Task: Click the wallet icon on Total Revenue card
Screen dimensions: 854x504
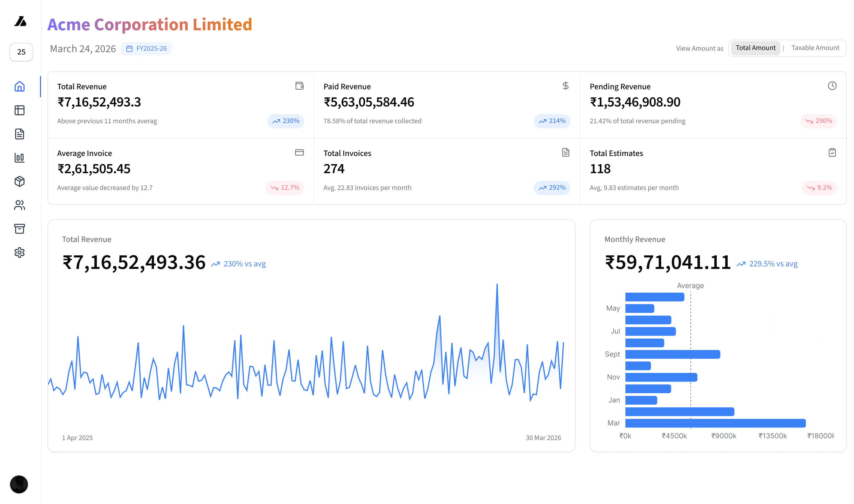Action: (x=299, y=86)
